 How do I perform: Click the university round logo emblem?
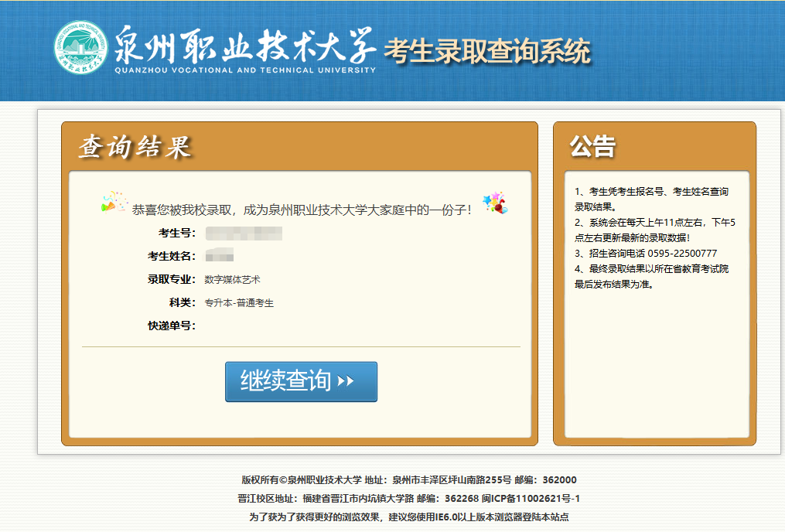coord(80,47)
